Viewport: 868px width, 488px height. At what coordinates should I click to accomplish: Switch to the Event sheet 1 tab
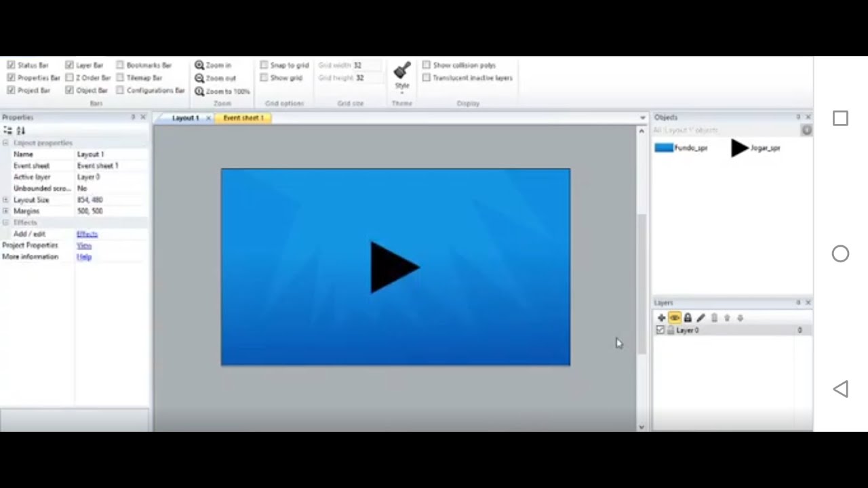[243, 118]
